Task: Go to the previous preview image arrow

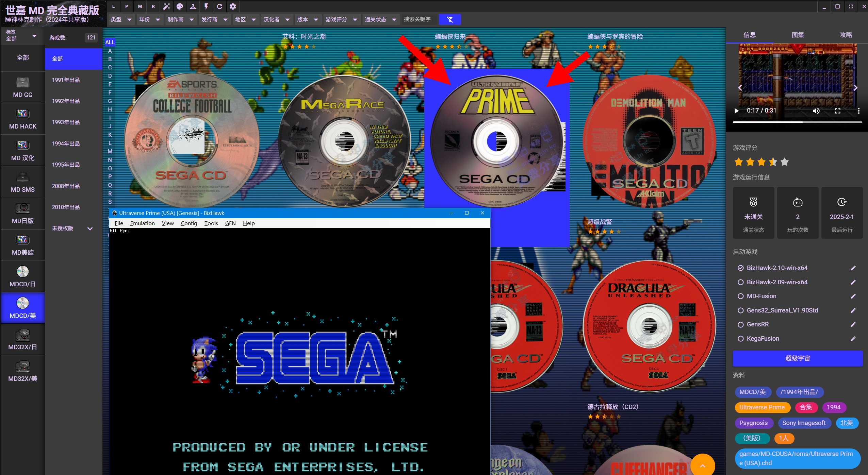Action: tap(740, 88)
